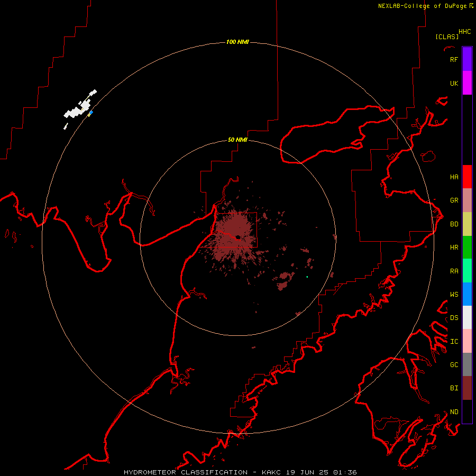
Task: Click the [CLAS] legend header text
Action: (x=447, y=36)
